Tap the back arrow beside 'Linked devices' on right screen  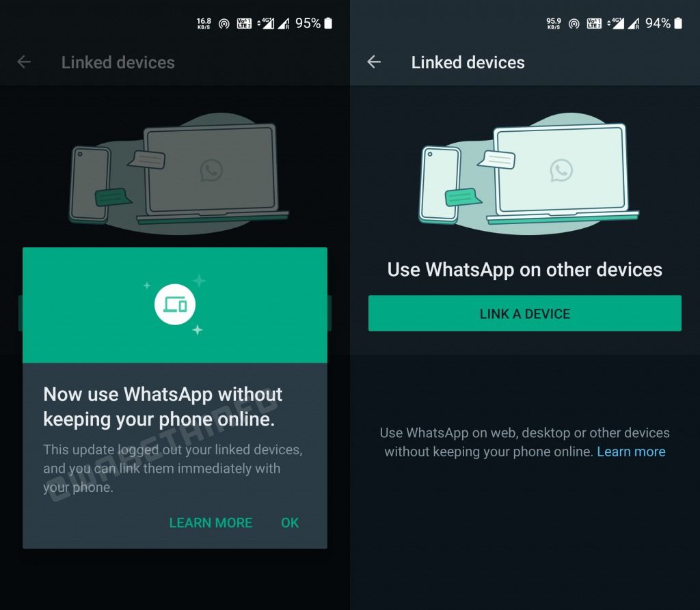click(x=374, y=62)
